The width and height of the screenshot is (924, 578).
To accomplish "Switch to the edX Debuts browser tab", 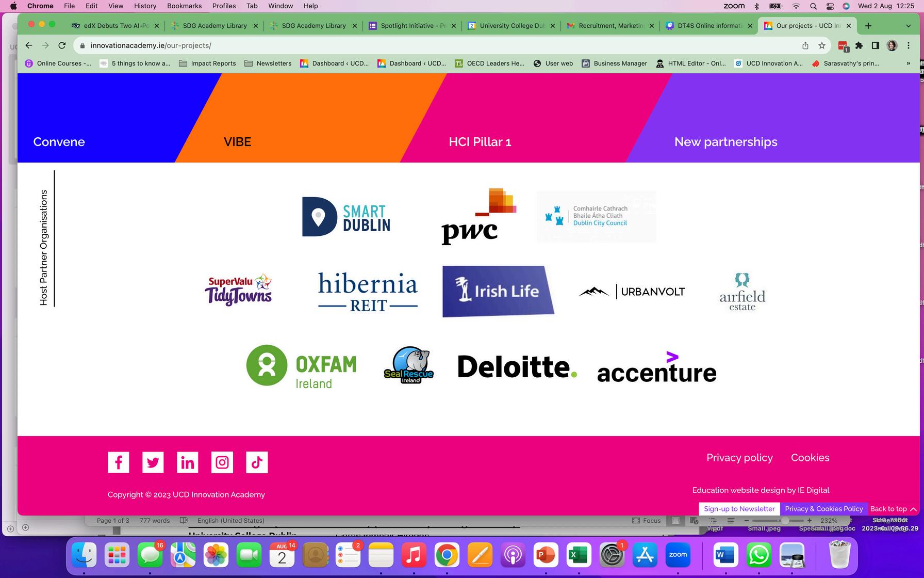I will pyautogui.click(x=115, y=26).
